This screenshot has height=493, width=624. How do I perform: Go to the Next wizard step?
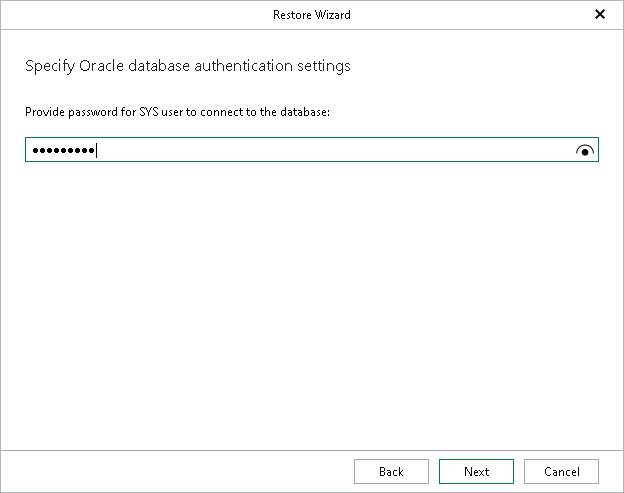tap(476, 472)
